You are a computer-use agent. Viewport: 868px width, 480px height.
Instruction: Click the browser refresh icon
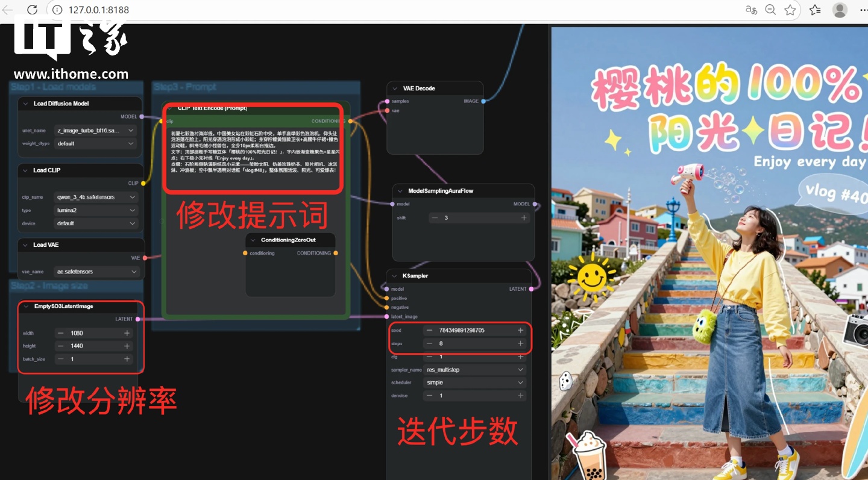[33, 10]
